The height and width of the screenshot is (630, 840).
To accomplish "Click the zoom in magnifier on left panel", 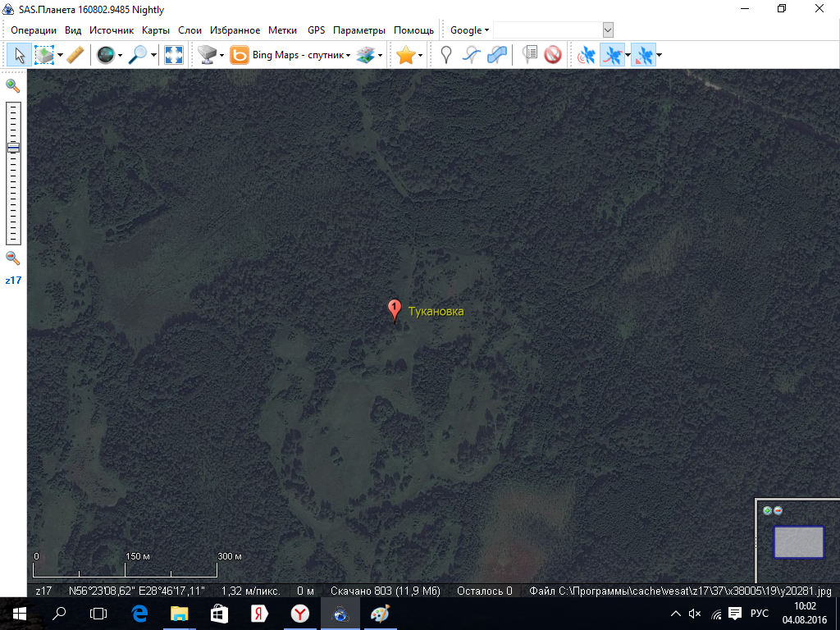I will point(13,85).
